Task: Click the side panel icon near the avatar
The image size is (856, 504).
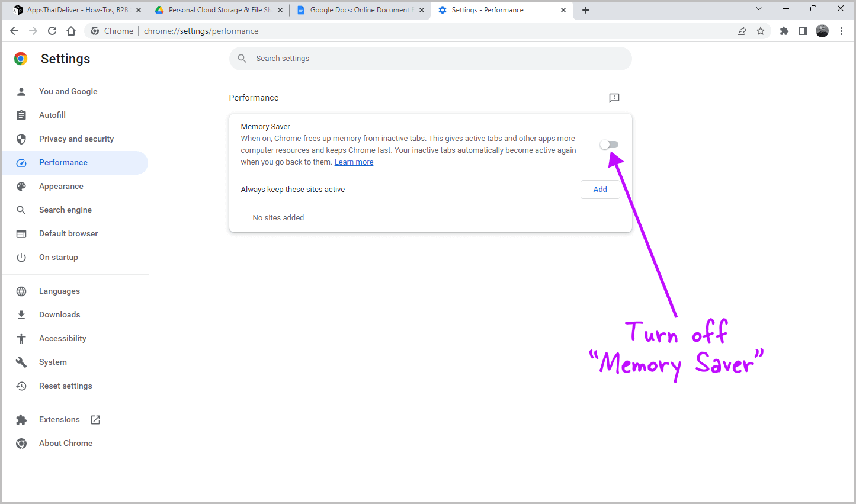Action: 803,30
